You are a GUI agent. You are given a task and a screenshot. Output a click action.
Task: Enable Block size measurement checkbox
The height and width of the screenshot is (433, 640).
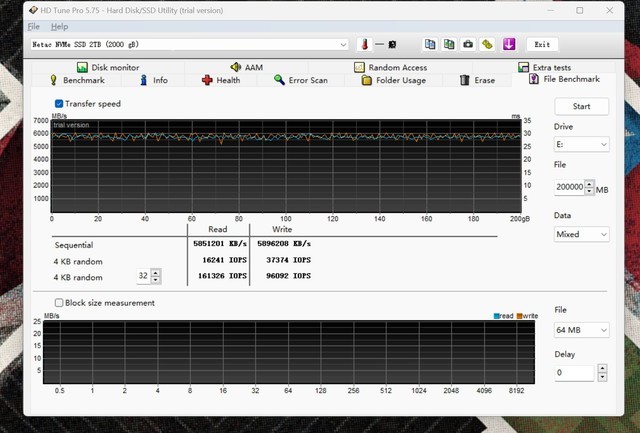pyautogui.click(x=59, y=303)
